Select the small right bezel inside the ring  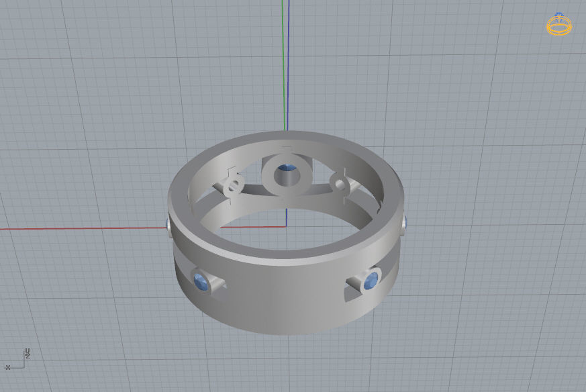pos(340,183)
